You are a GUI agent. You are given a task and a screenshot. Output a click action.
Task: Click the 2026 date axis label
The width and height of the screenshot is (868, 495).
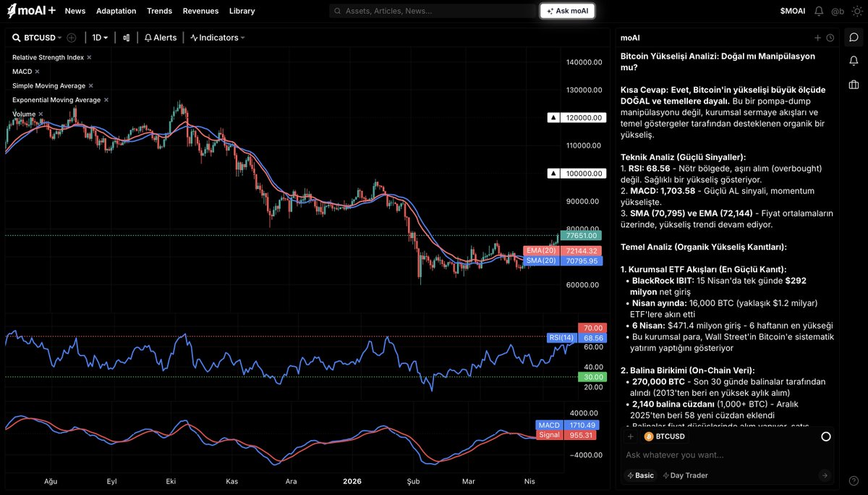(x=352, y=481)
